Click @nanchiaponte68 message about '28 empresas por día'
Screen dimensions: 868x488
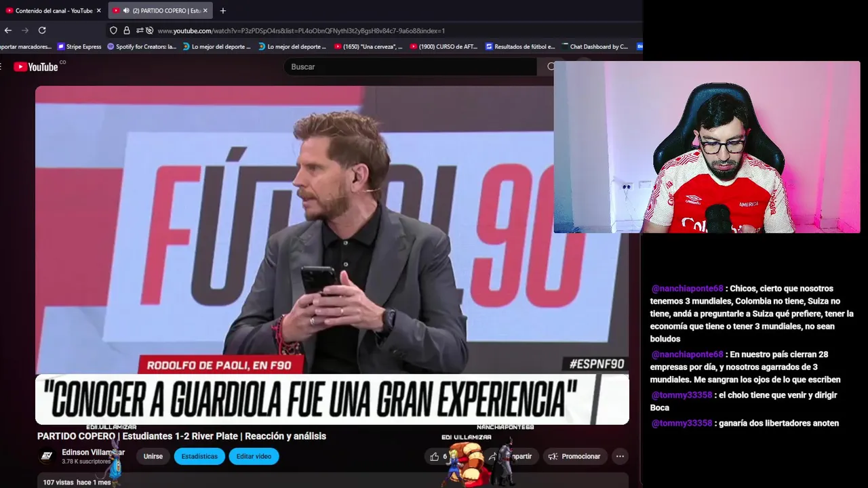coord(746,367)
